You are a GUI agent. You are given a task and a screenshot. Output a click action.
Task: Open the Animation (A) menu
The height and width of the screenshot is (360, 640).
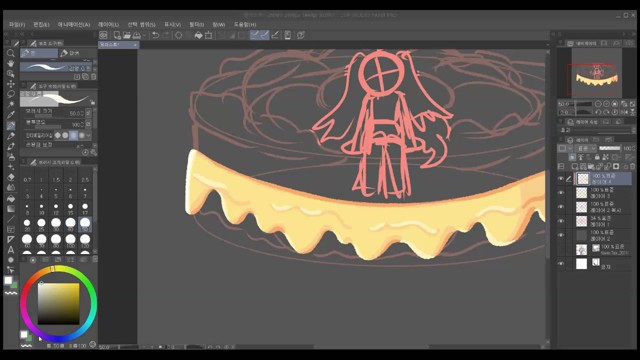[73, 24]
